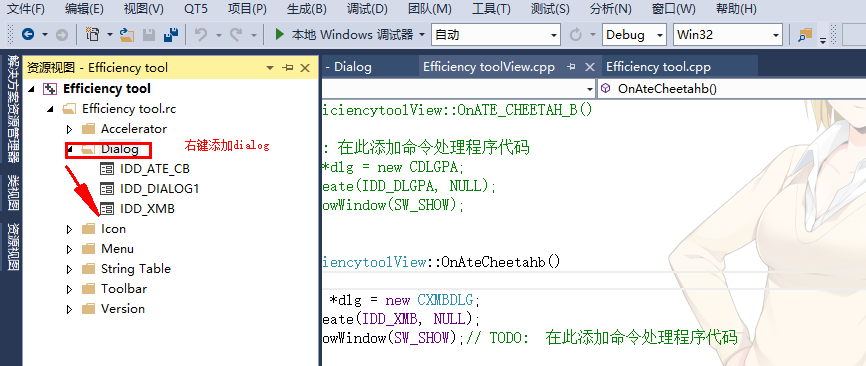Open the 资源视图 side tab
This screenshot has width=866, height=366.
click(x=12, y=246)
